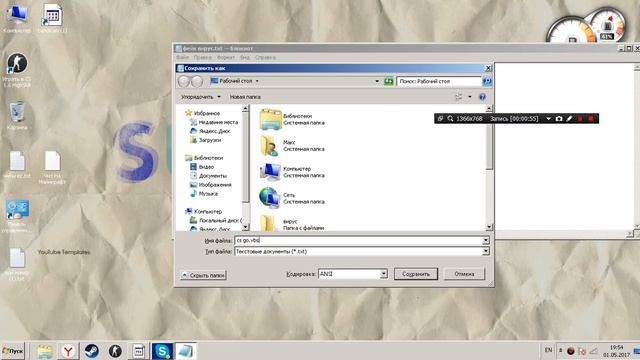Click the Forward navigation arrow in Save dialog
640x360 pixels.
coord(197,81)
